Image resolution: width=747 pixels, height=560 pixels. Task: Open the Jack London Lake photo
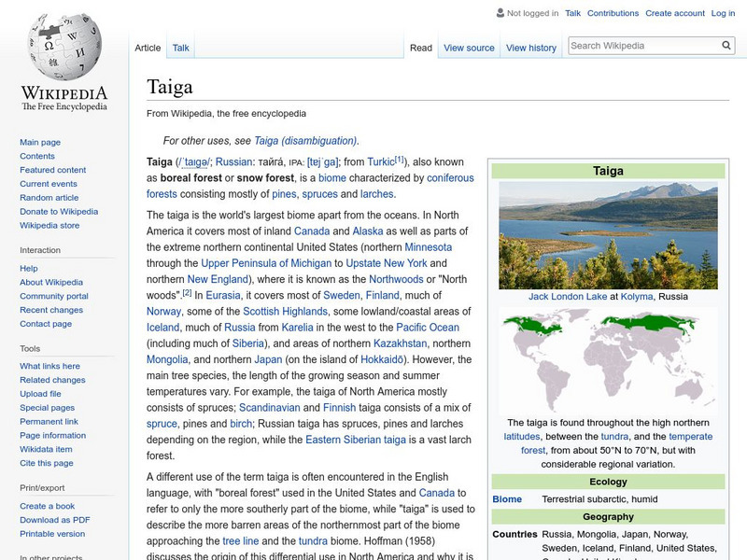(607, 234)
